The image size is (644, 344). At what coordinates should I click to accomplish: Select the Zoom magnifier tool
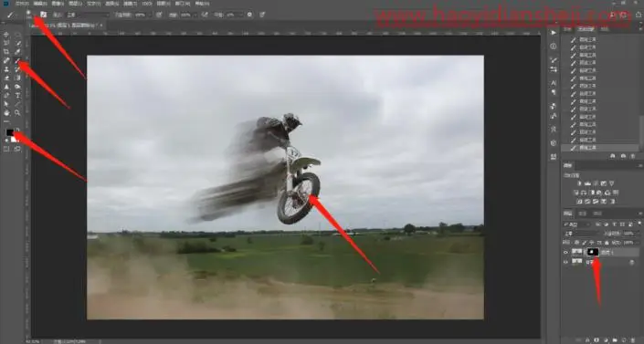[x=17, y=112]
